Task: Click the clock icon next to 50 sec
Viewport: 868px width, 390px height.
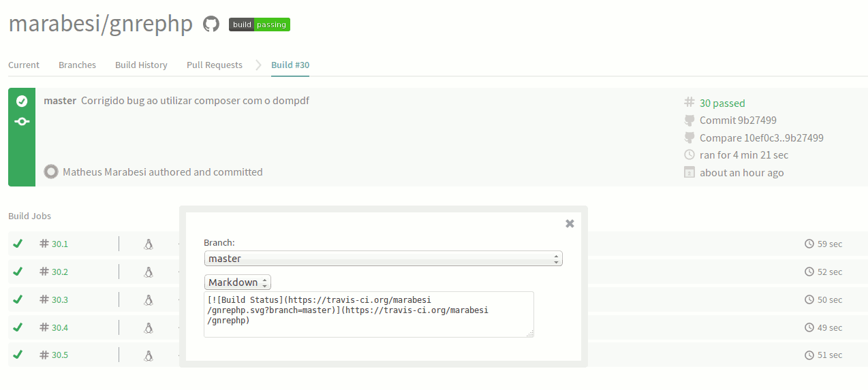Action: [x=809, y=299]
